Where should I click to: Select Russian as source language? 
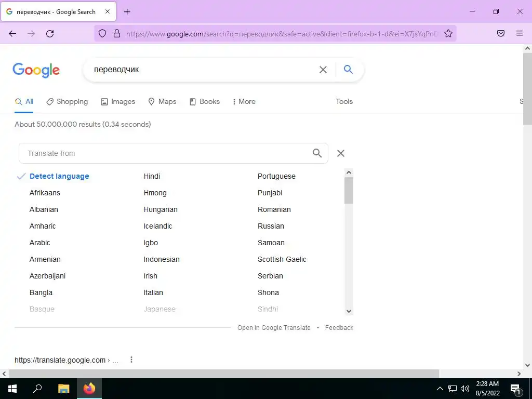pos(271,226)
